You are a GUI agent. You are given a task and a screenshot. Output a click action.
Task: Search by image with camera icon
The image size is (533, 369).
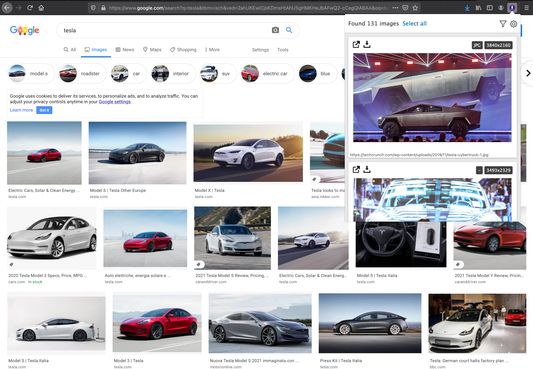click(275, 30)
